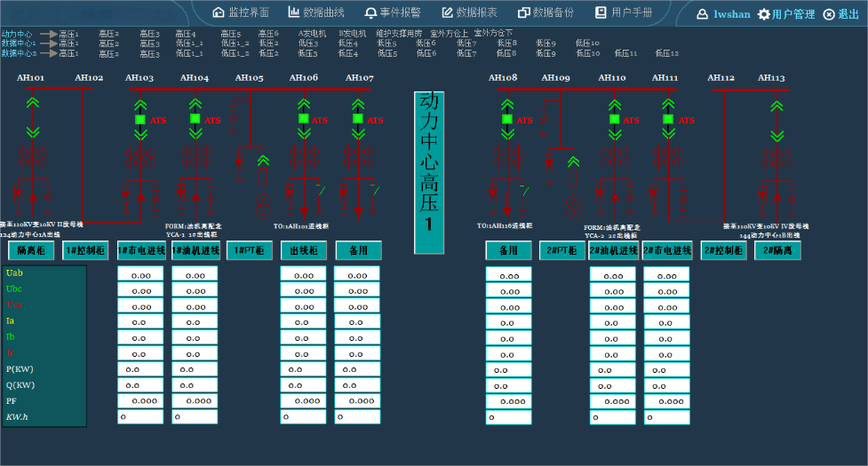
Task: Open 事件报警 event alarms page
Action: (393, 12)
